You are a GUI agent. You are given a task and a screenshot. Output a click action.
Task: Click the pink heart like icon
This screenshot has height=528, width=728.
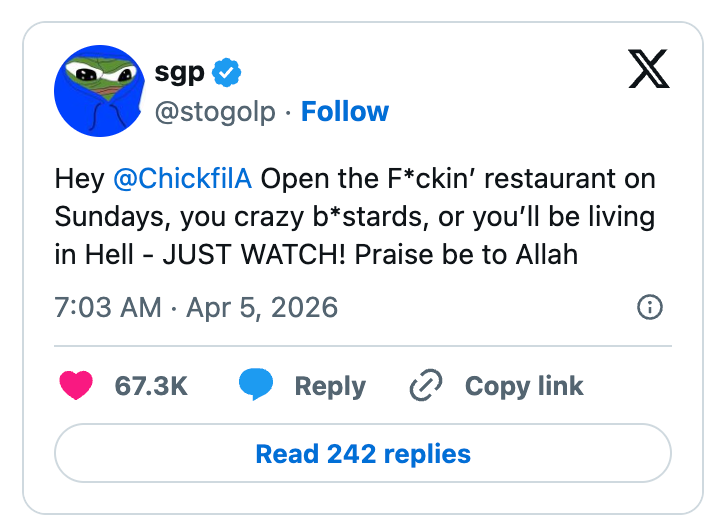click(77, 386)
